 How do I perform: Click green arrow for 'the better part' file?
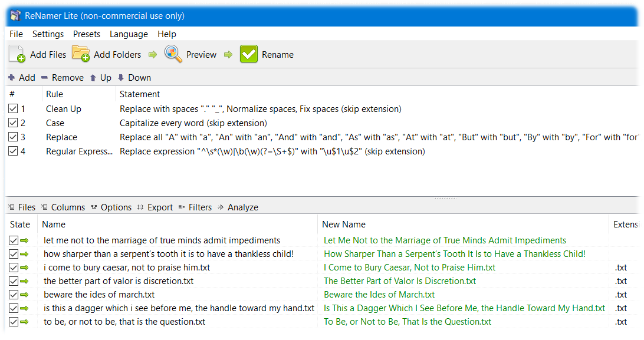tap(25, 281)
